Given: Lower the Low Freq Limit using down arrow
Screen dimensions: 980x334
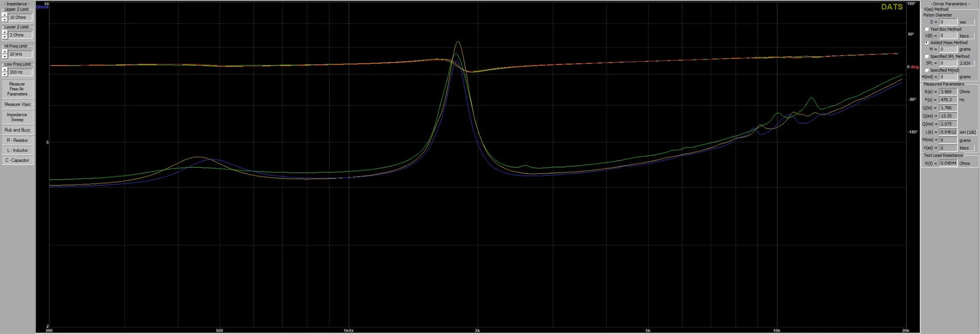Looking at the screenshot, I should point(5,74).
